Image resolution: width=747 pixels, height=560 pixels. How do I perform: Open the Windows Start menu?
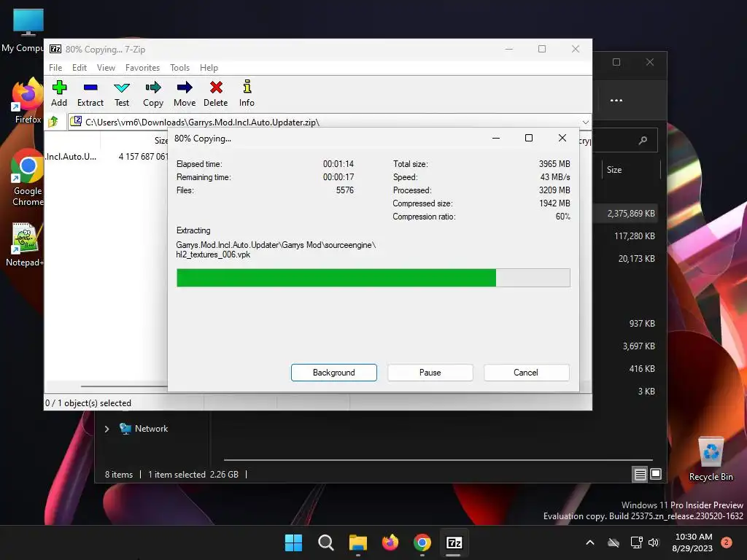click(x=293, y=542)
